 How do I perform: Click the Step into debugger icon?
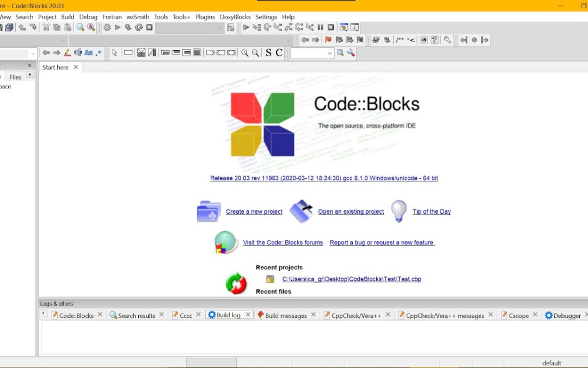pos(278,27)
